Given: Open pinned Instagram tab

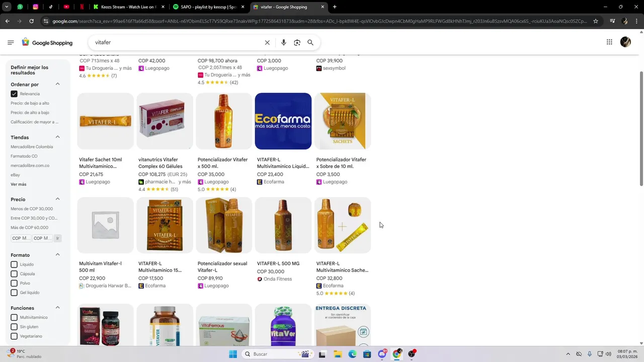Looking at the screenshot, I should point(35,7).
